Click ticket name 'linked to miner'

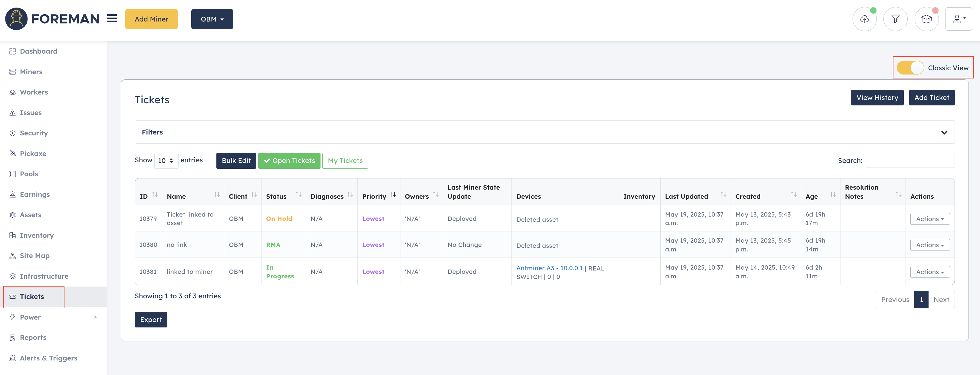tap(189, 272)
